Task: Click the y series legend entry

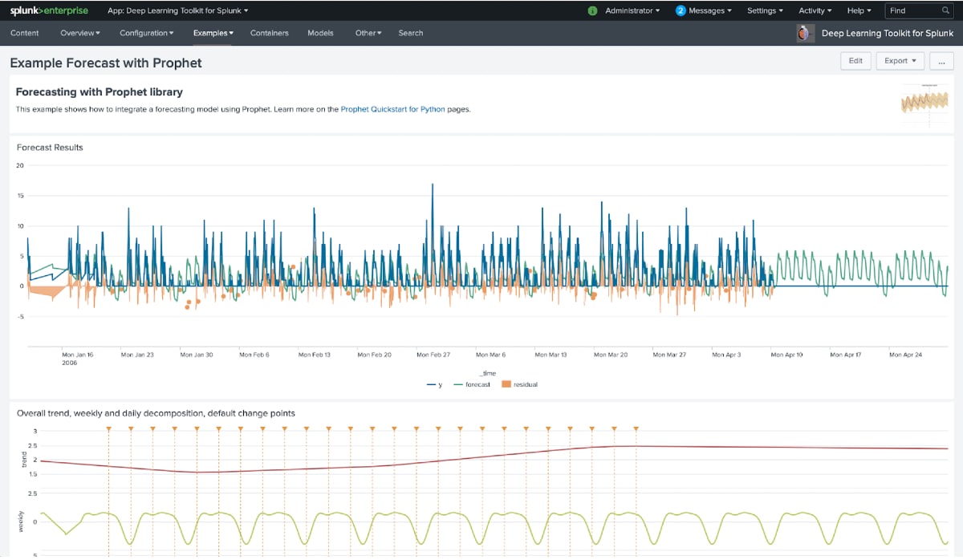Action: pyautogui.click(x=434, y=384)
